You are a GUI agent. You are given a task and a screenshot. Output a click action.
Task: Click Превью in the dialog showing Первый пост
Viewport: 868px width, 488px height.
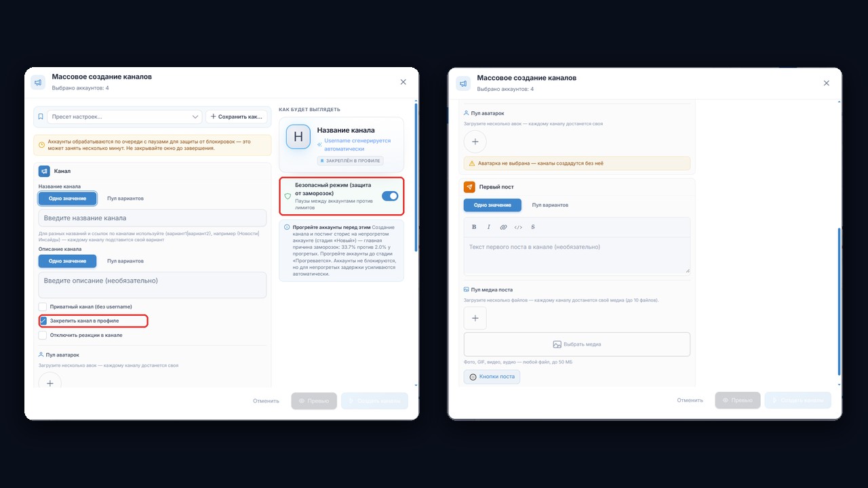pos(737,400)
